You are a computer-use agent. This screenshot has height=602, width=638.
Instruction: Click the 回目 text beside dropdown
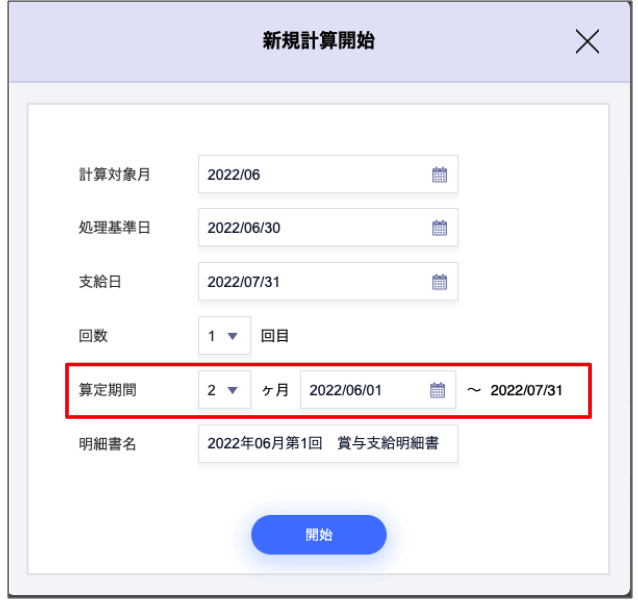(275, 336)
